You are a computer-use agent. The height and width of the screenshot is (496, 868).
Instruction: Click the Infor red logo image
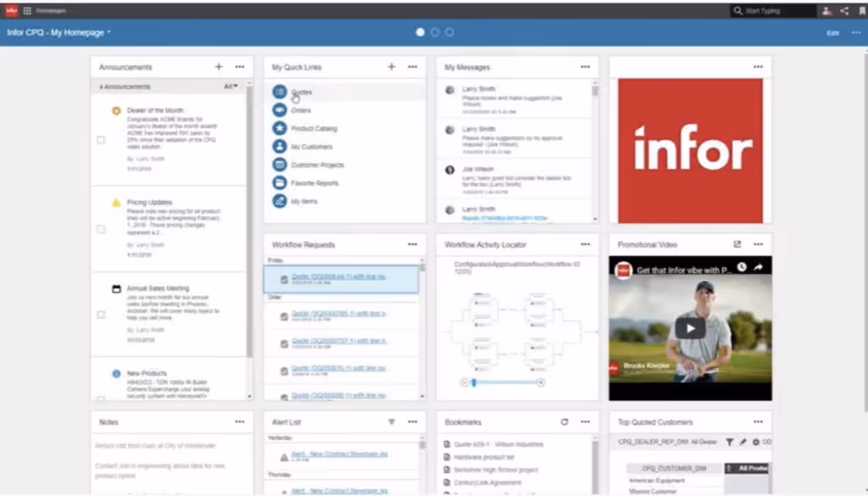(x=690, y=151)
